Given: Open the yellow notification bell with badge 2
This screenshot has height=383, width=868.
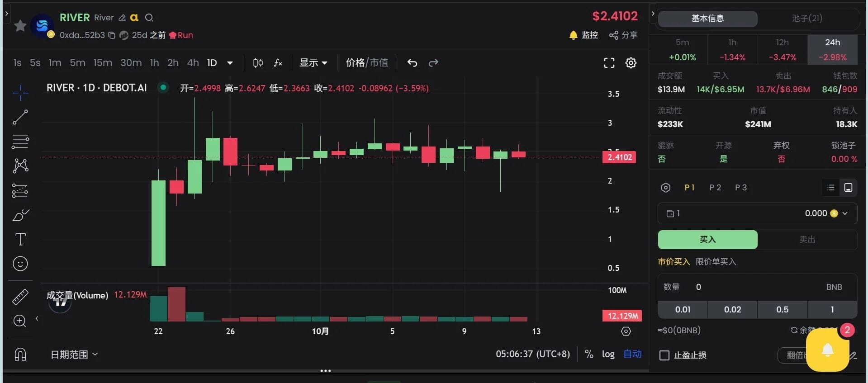Looking at the screenshot, I should pos(827,350).
